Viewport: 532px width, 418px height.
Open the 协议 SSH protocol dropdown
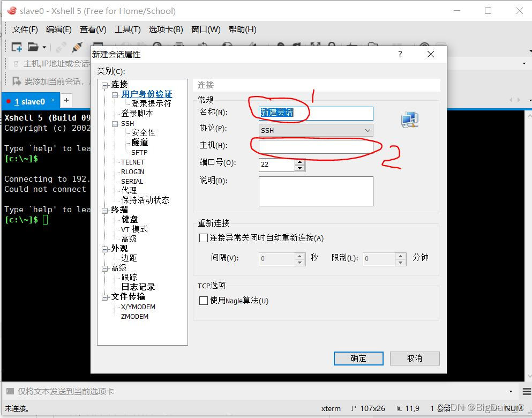pos(316,130)
